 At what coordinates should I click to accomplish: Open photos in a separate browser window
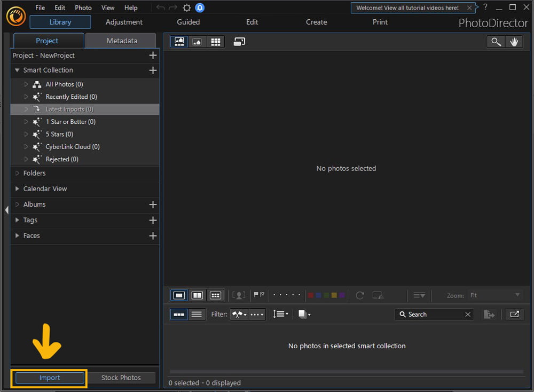[514, 314]
